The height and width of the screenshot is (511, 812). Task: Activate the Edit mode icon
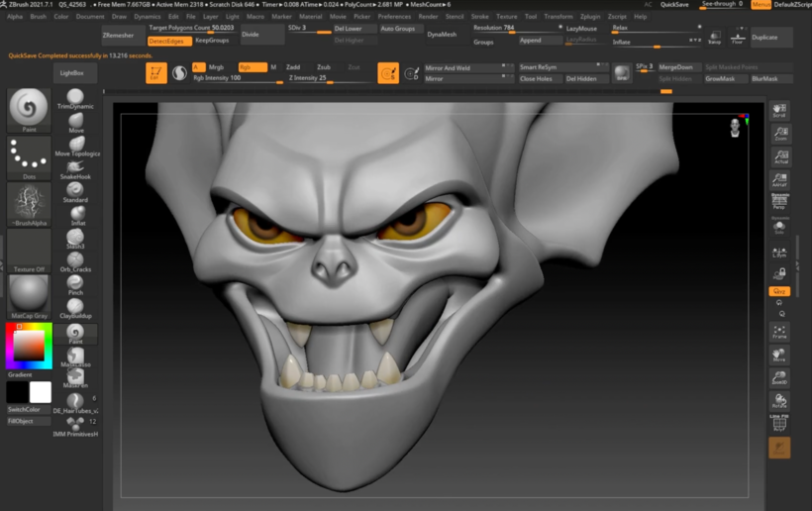(x=155, y=73)
